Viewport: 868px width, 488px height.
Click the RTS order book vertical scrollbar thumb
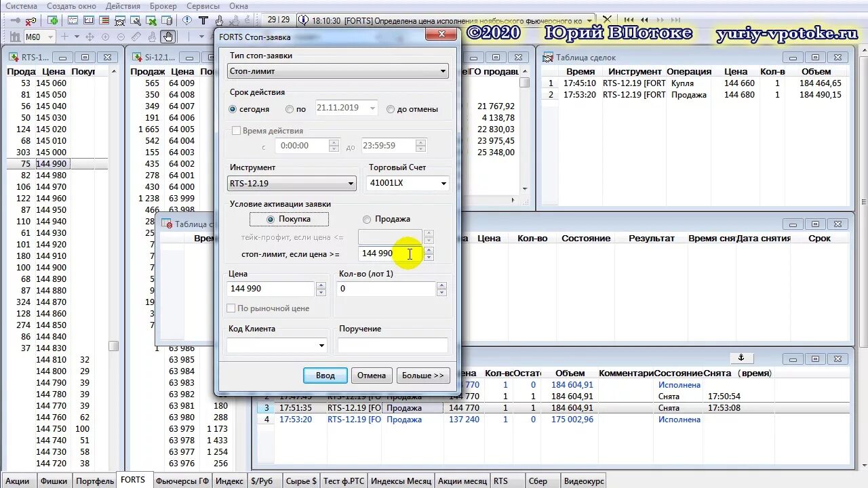pos(114,346)
